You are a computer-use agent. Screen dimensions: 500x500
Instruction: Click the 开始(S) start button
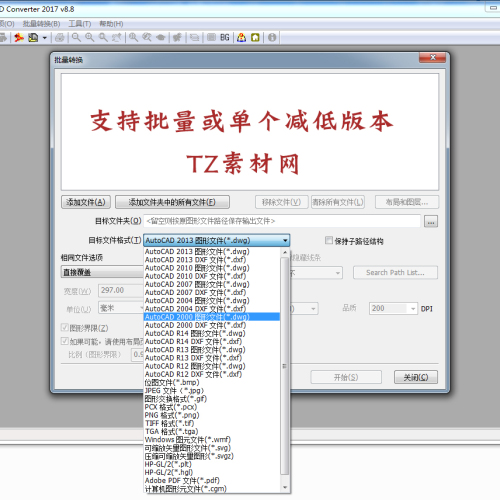(346, 377)
